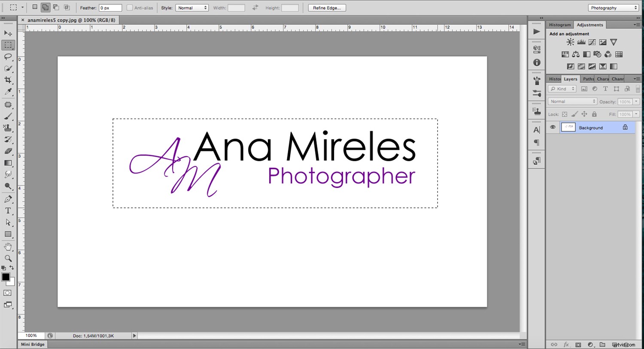Select the Zoom tool
Screen dimensions: 644x349
(x=8, y=258)
